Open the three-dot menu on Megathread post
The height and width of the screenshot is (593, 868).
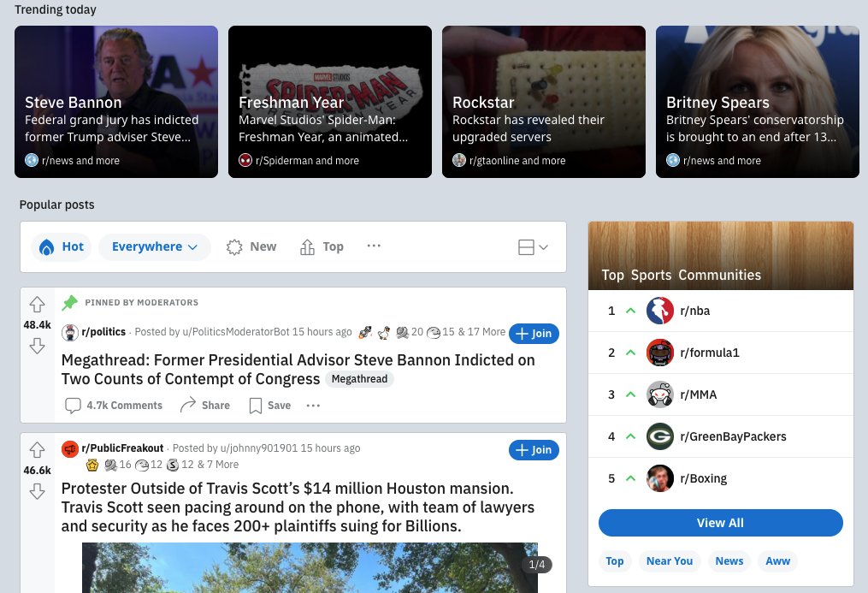point(313,406)
